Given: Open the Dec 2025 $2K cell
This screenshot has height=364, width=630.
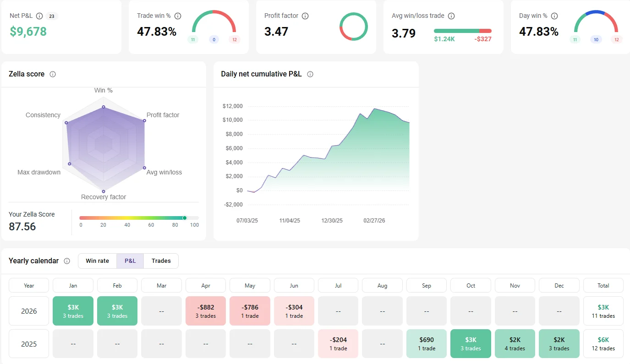Looking at the screenshot, I should pyautogui.click(x=559, y=344).
